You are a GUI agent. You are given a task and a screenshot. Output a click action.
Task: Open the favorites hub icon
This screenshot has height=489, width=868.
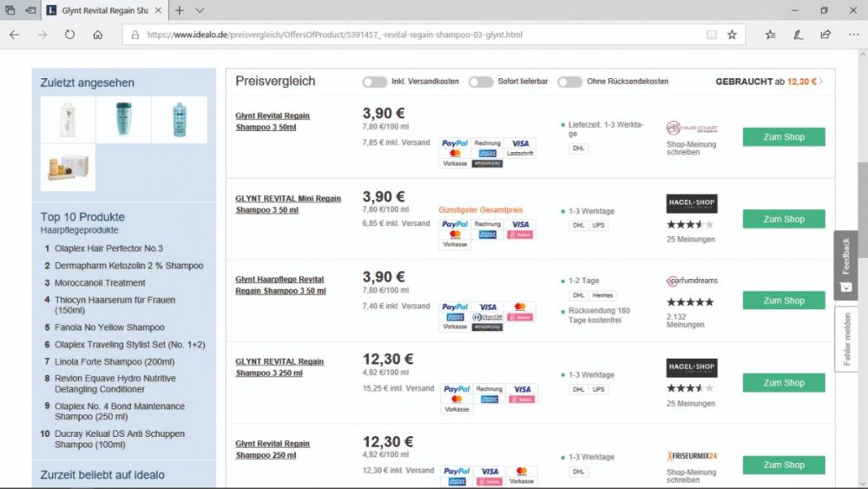coord(771,35)
